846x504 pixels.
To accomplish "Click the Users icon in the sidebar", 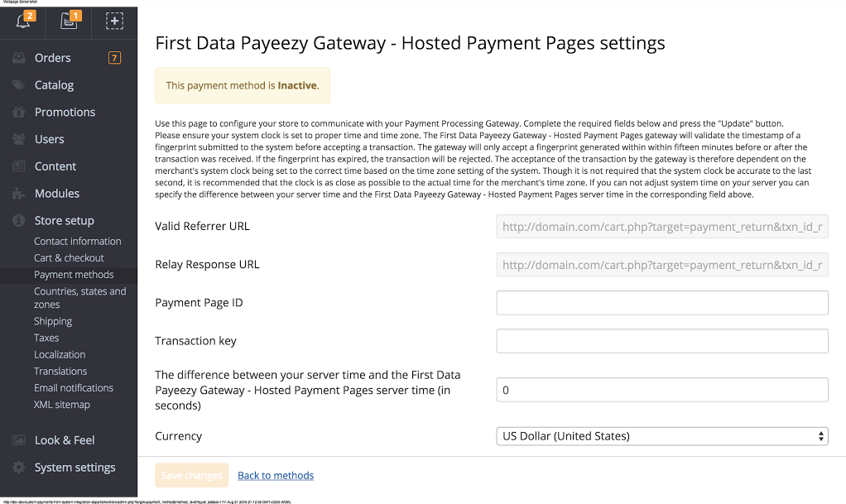I will tap(18, 139).
